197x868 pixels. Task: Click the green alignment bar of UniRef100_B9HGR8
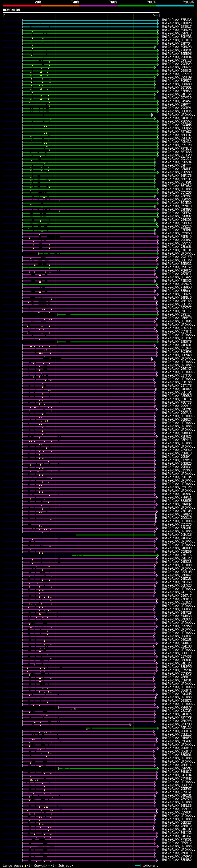pos(90,30)
